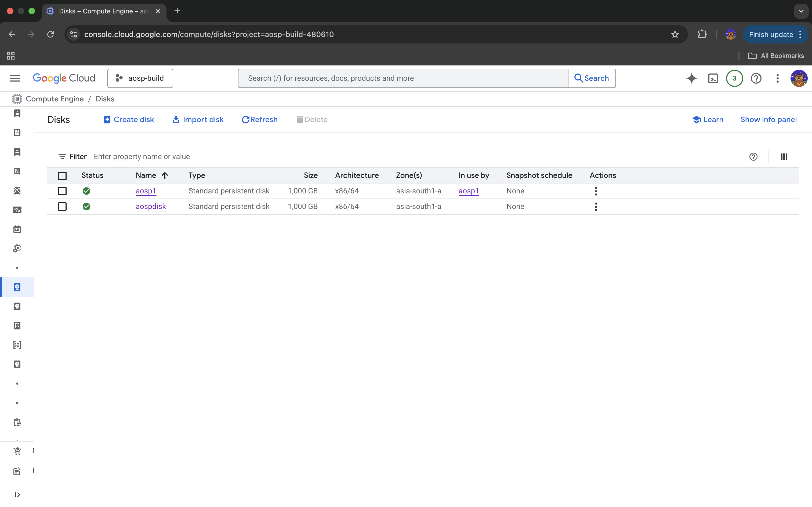Open the Google Cloud navigation menu
The width and height of the screenshot is (812, 507).
click(15, 78)
